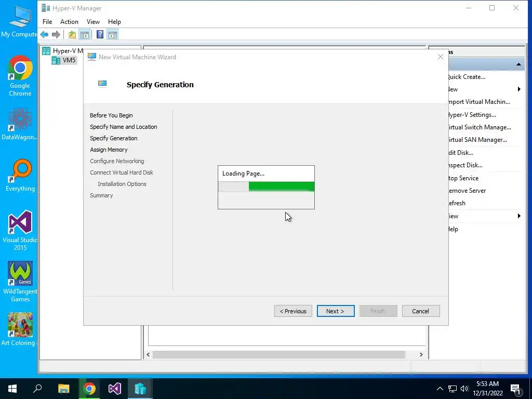Click Stop Service action
The height and width of the screenshot is (399, 532).
point(463,178)
